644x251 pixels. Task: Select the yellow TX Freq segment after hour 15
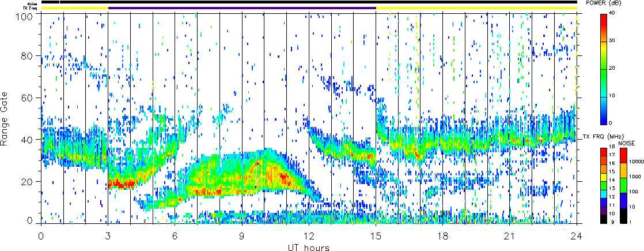click(x=477, y=8)
